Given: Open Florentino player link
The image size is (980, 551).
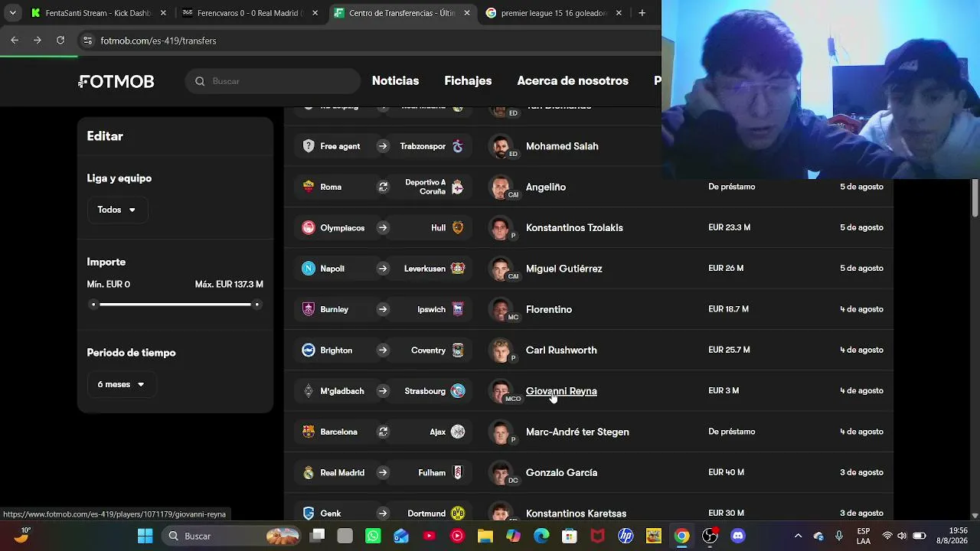Looking at the screenshot, I should (x=549, y=309).
